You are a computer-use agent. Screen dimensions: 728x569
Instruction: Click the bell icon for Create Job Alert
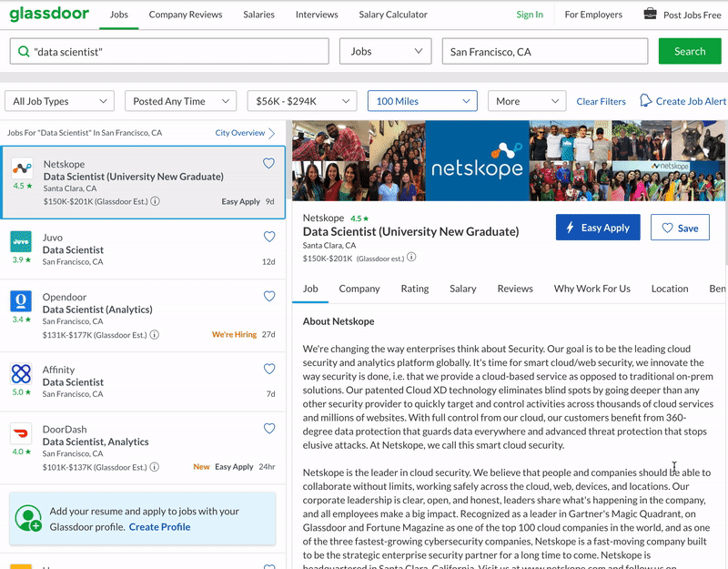point(645,100)
